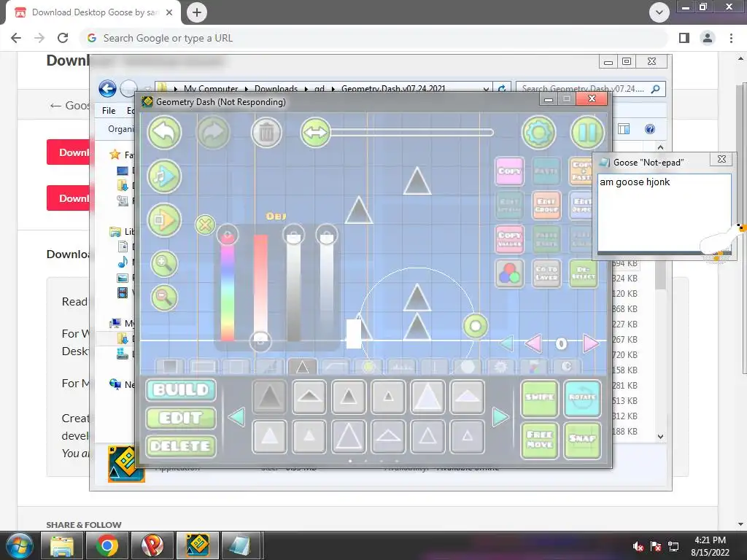This screenshot has height=560, width=747.
Task: Click the position slider's double-arrow handle
Action: [315, 133]
